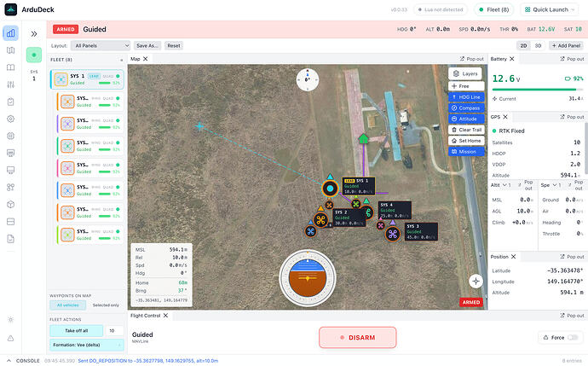Toggle the Force disarm switch
Screen dimensions: 588x366
(x=573, y=338)
